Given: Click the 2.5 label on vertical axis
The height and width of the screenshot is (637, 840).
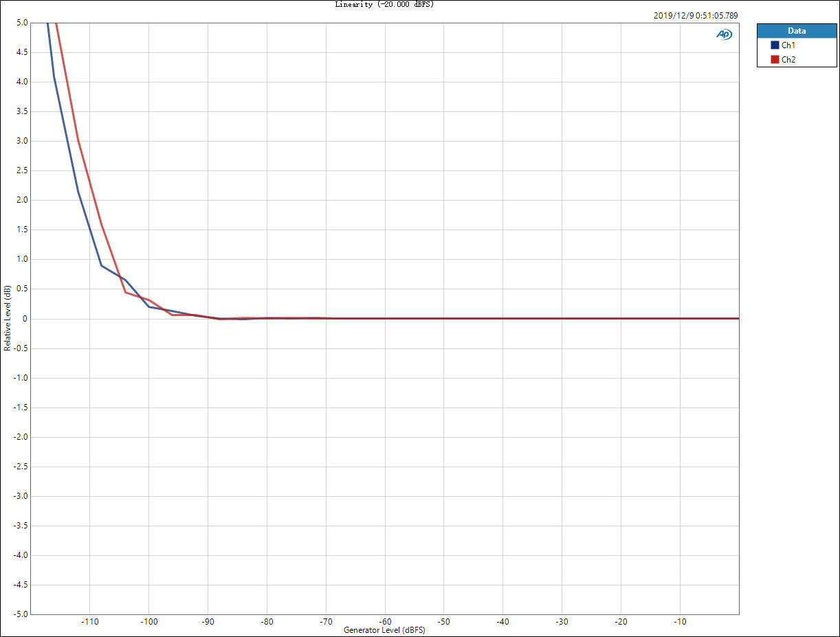Looking at the screenshot, I should (x=23, y=171).
